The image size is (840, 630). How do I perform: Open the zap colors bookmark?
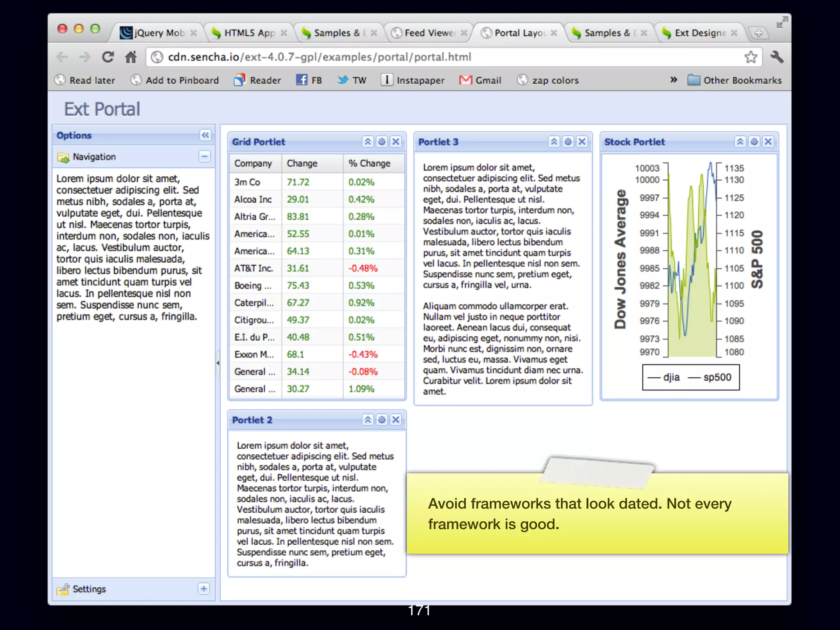pyautogui.click(x=548, y=80)
